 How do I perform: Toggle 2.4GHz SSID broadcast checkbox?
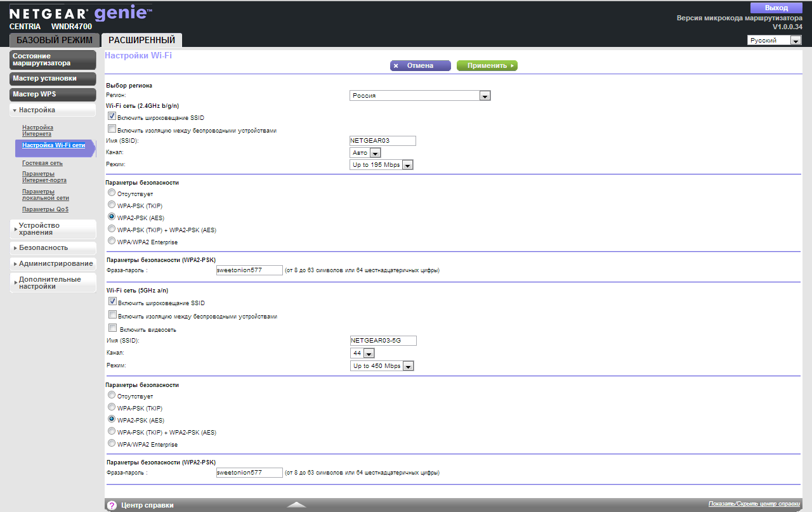pos(112,117)
